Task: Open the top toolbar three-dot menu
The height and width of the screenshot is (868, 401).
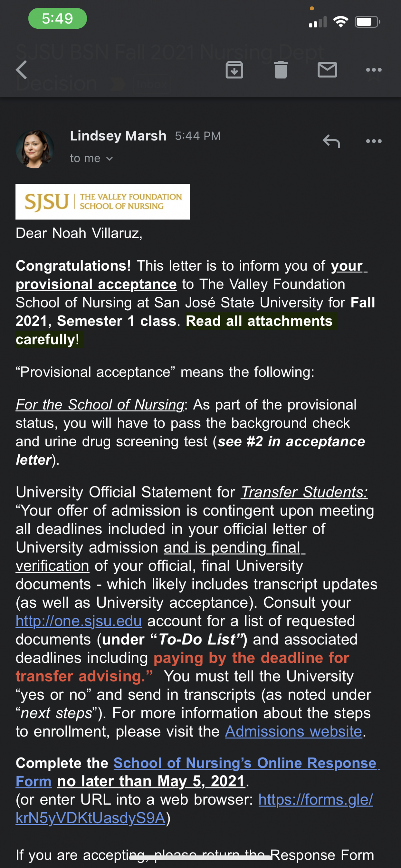Action: tap(374, 70)
